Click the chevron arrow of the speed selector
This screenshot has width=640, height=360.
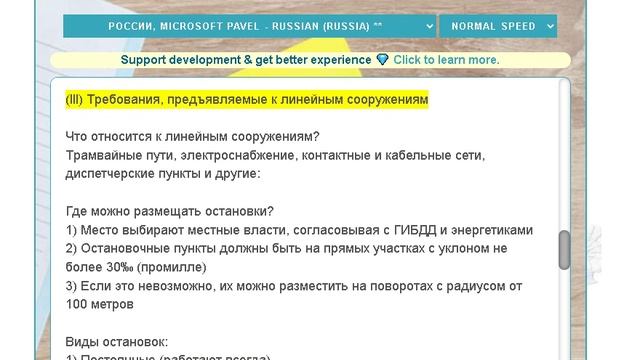pos(550,27)
